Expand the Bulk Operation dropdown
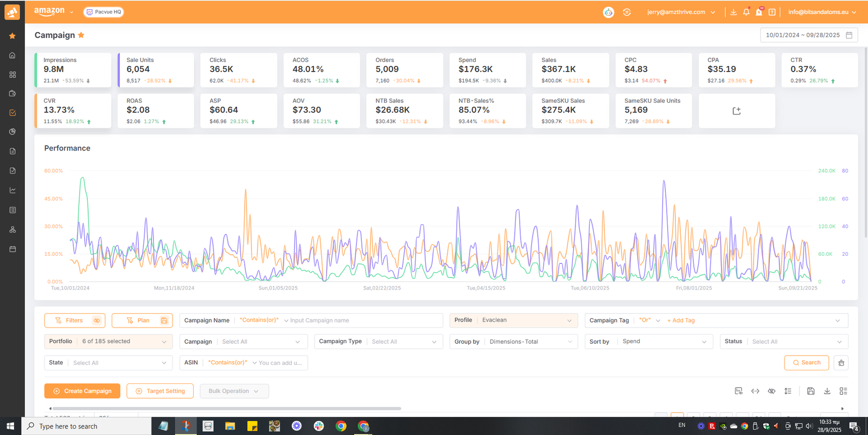Screen dimensions: 868x435 click(x=234, y=391)
